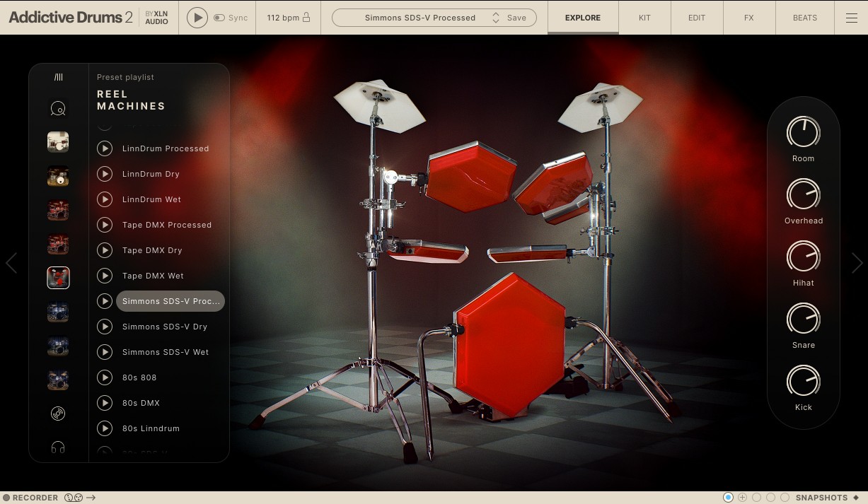This screenshot has height=504, width=868.
Task: Toggle the Sync switch
Action: [219, 18]
